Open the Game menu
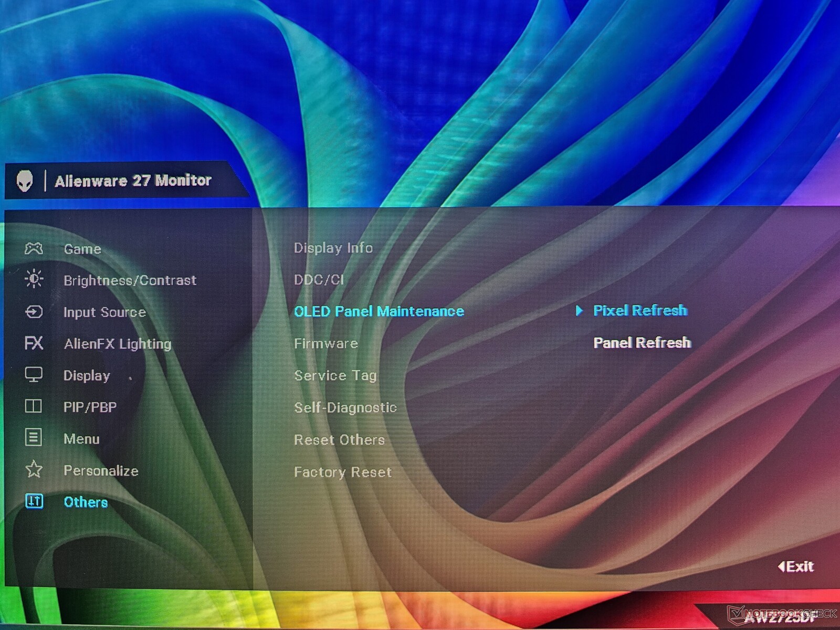The height and width of the screenshot is (630, 840). point(82,249)
